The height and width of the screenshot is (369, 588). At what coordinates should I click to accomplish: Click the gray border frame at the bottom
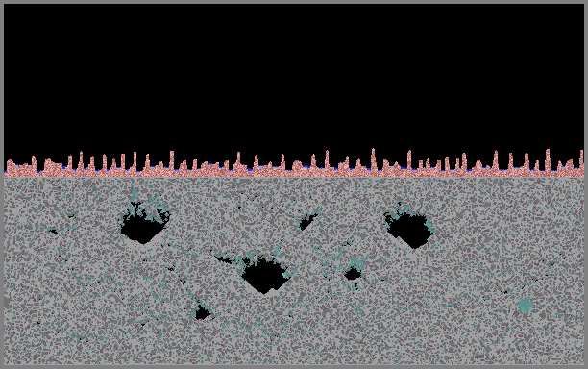point(294,367)
